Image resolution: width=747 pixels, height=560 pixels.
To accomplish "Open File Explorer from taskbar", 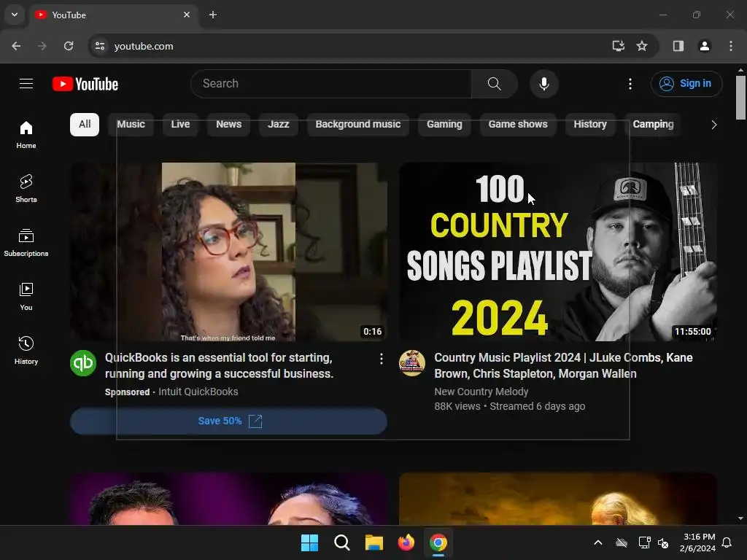I will click(x=374, y=542).
